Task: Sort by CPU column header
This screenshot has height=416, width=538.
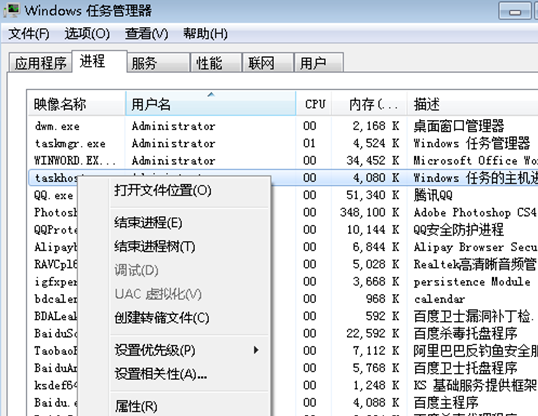Action: pyautogui.click(x=314, y=104)
